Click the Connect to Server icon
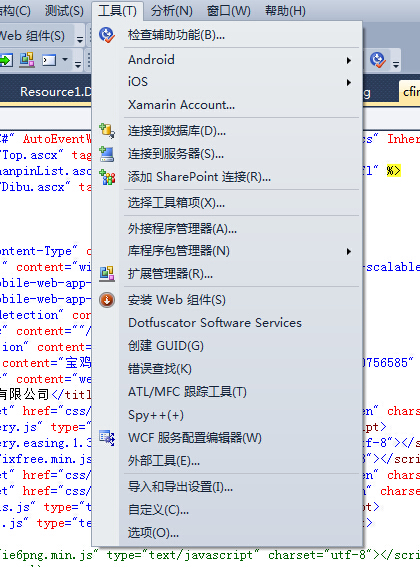 pos(107,154)
